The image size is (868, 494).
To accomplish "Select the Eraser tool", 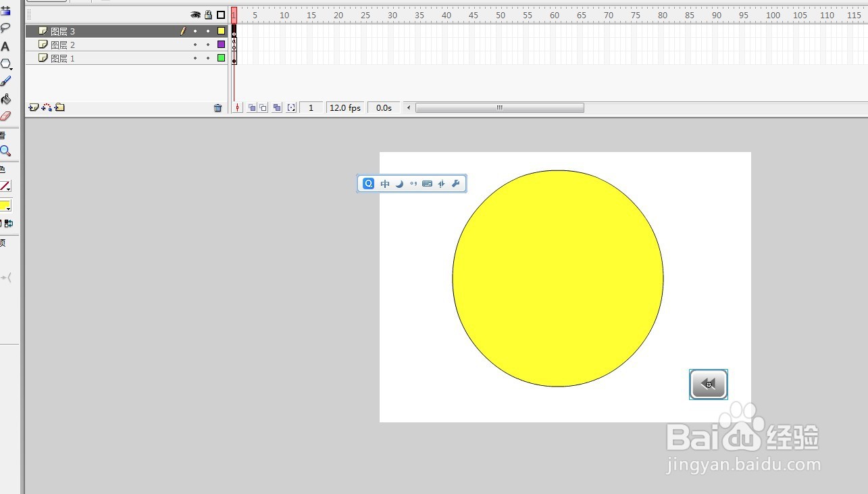I will coord(5,116).
